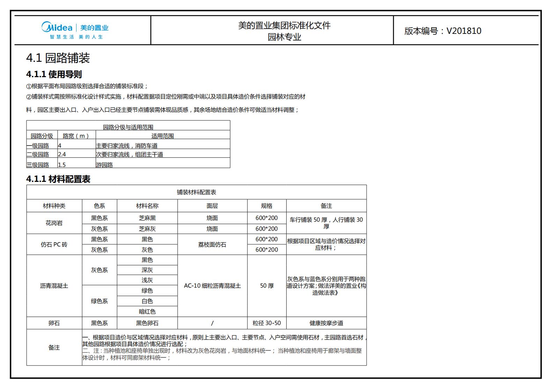Click the column header '路宽（m）'

pyautogui.click(x=76, y=136)
